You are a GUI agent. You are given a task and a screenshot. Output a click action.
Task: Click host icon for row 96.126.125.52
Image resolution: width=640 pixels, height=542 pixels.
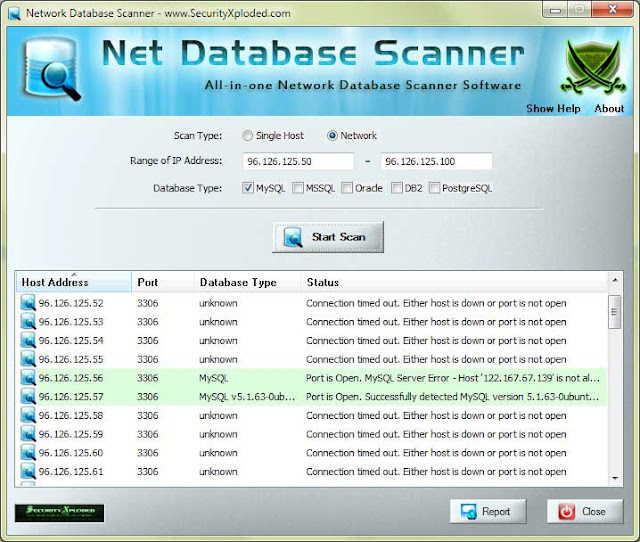28,303
